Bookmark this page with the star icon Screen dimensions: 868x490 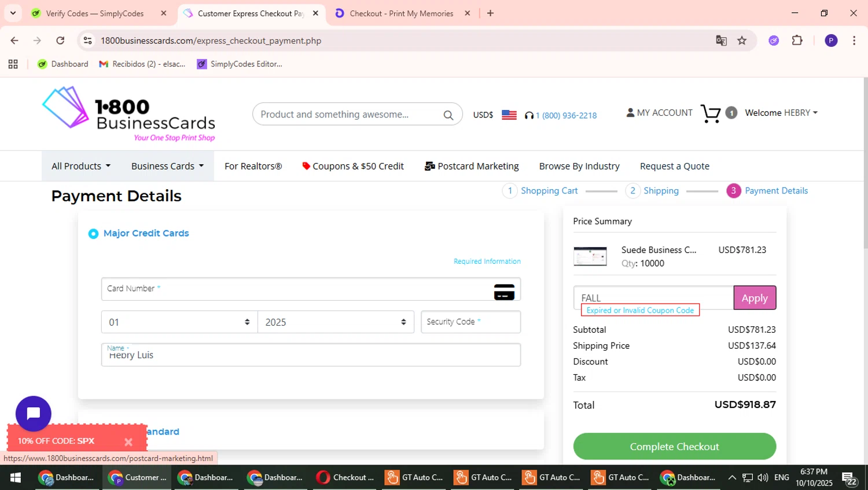point(742,40)
